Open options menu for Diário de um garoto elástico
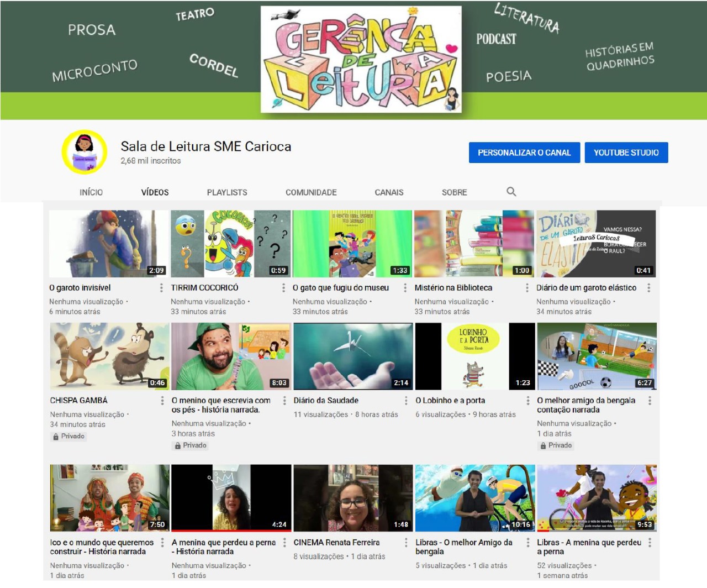Image resolution: width=707 pixels, height=588 pixels. click(648, 288)
